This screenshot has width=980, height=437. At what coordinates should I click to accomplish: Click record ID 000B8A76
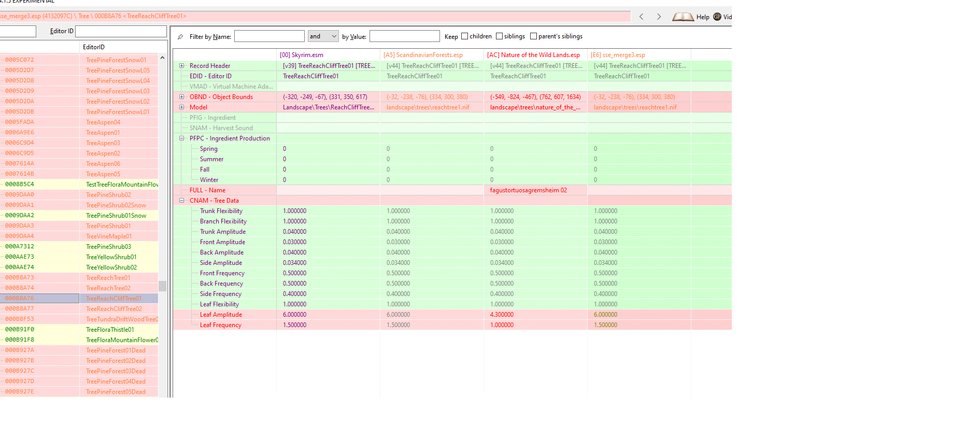[20, 299]
